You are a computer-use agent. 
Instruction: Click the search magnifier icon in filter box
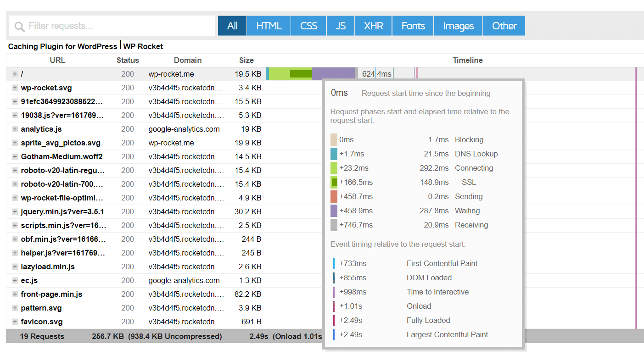[x=19, y=27]
